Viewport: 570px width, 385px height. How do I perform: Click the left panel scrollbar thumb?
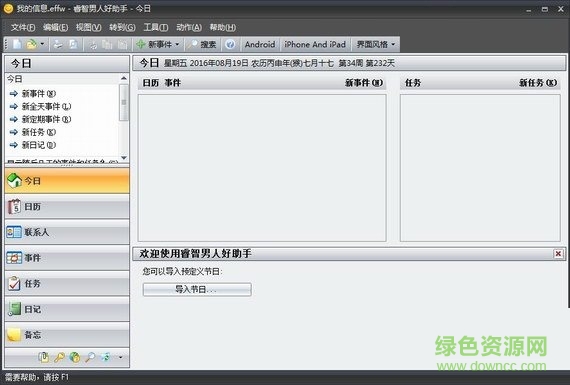pyautogui.click(x=124, y=102)
